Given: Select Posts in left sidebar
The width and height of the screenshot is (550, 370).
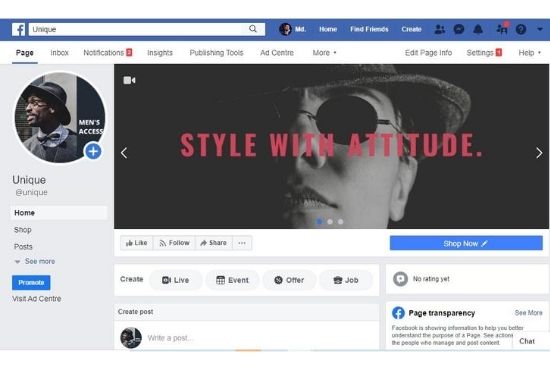Looking at the screenshot, I should (x=23, y=247).
